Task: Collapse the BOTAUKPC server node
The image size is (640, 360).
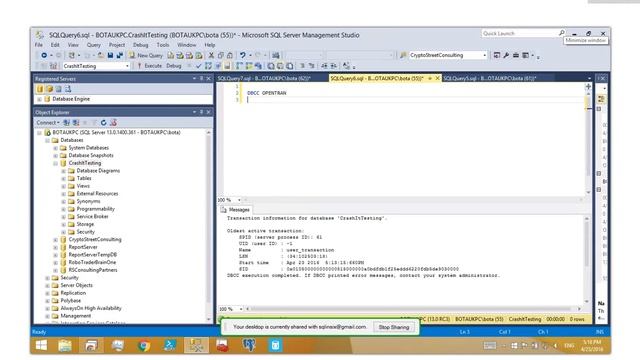Action: 40,133
